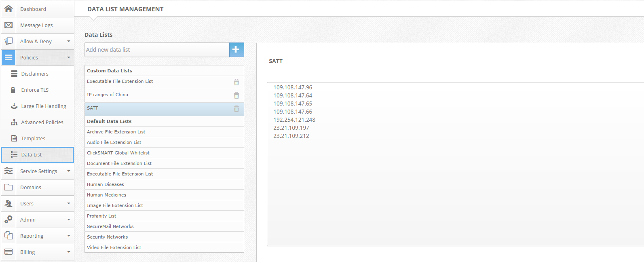
Task: Select the custom Executable File Extension List
Action: [x=164, y=82]
